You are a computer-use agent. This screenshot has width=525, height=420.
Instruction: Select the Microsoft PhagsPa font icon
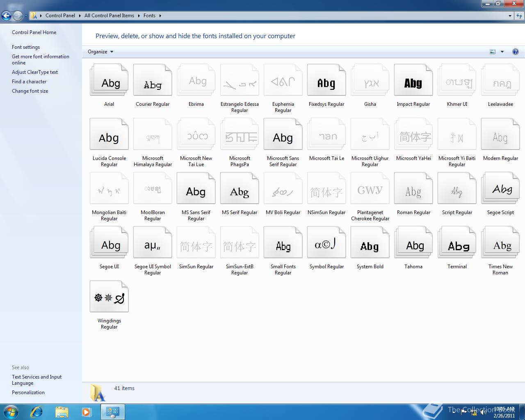pyautogui.click(x=240, y=135)
